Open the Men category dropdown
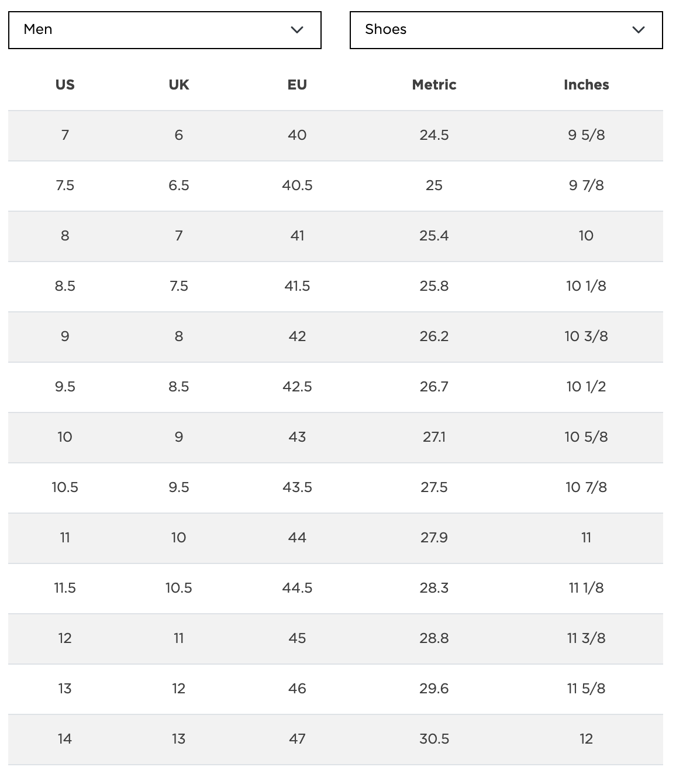The height and width of the screenshot is (784, 676). pyautogui.click(x=164, y=30)
